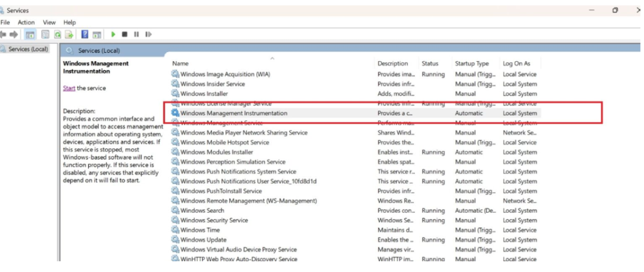Click 'Automatic (De...' startup type of Windows Search

pos(476,210)
